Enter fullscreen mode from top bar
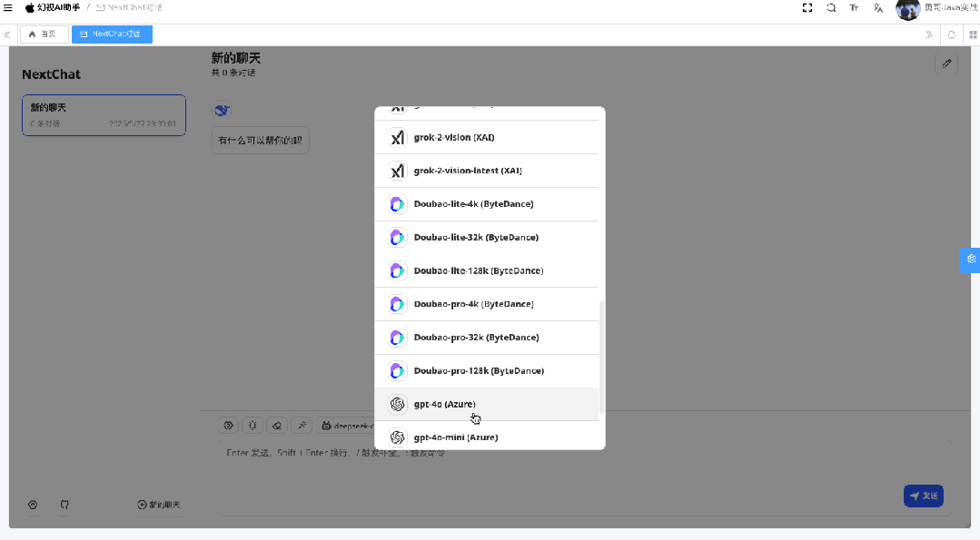Viewport: 980px width, 540px height. coord(807,7)
